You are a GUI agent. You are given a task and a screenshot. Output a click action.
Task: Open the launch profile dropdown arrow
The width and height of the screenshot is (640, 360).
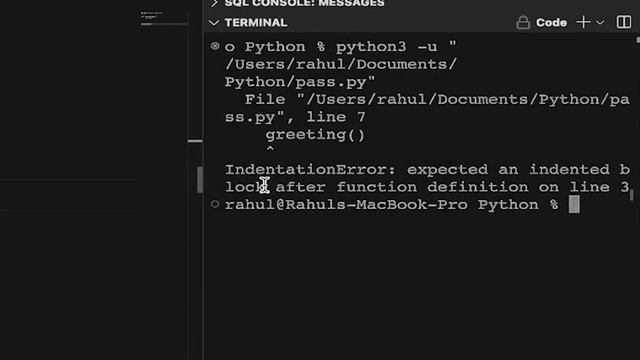(x=600, y=23)
